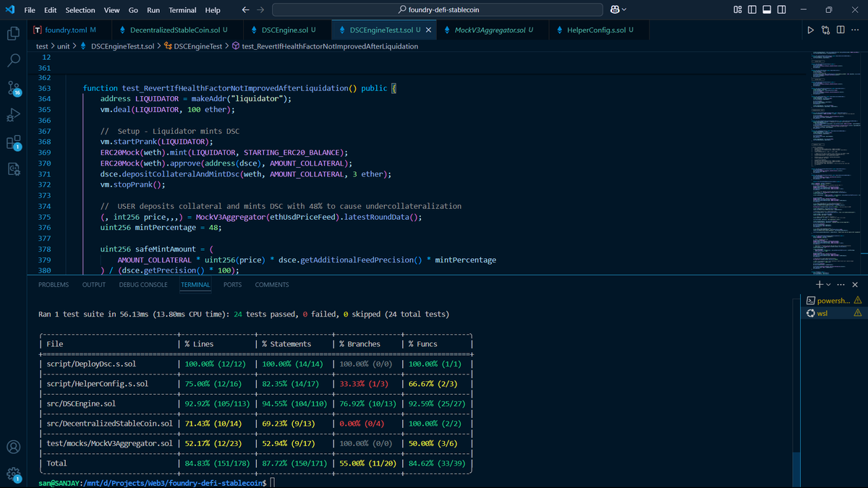This screenshot has width=868, height=488.
Task: Open the Selection menu
Action: 80,10
